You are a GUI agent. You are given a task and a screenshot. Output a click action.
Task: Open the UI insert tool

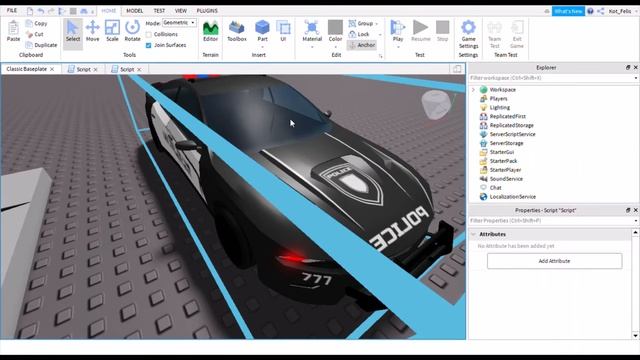[283, 31]
